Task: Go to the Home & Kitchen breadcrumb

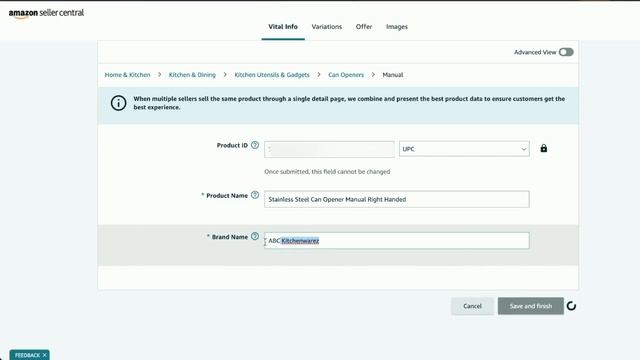Action: pyautogui.click(x=127, y=75)
